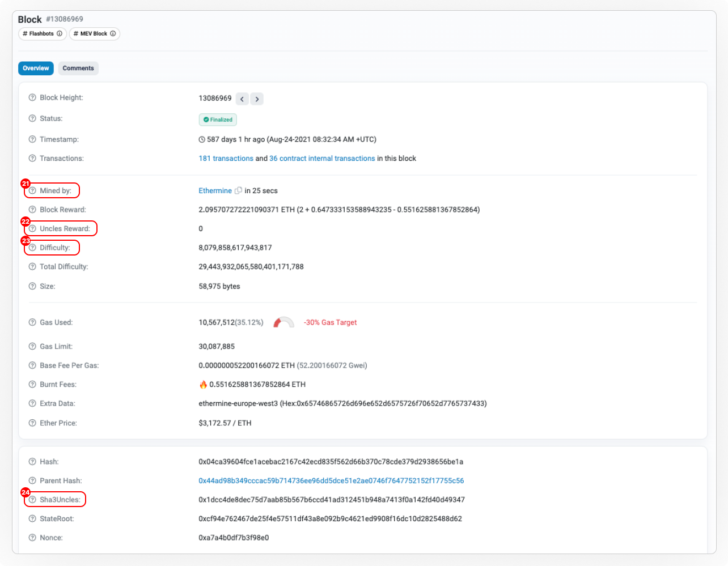Screen dimensions: 728x566
Task: Open the 181 transactions link
Action: point(226,159)
